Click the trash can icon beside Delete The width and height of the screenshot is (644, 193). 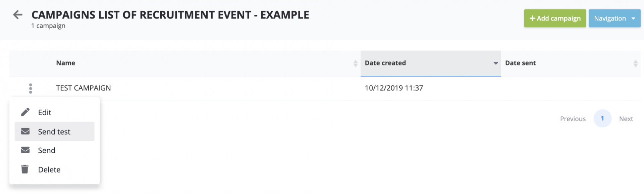[25, 169]
